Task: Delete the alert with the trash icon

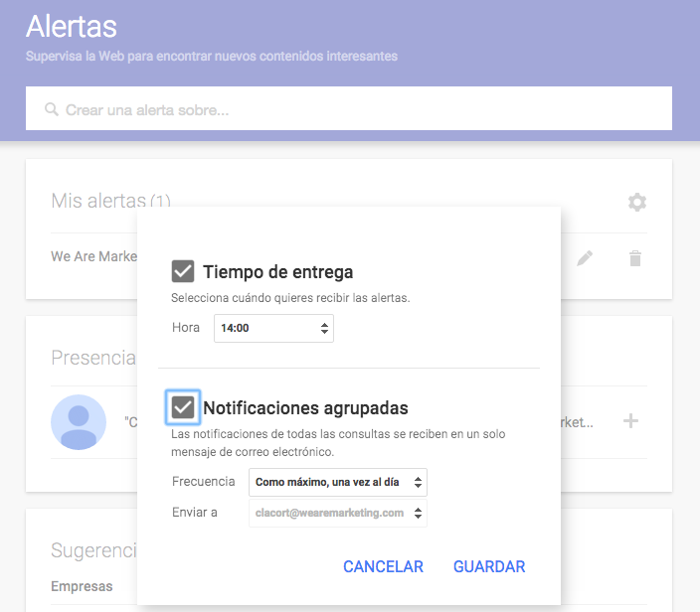Action: [635, 258]
